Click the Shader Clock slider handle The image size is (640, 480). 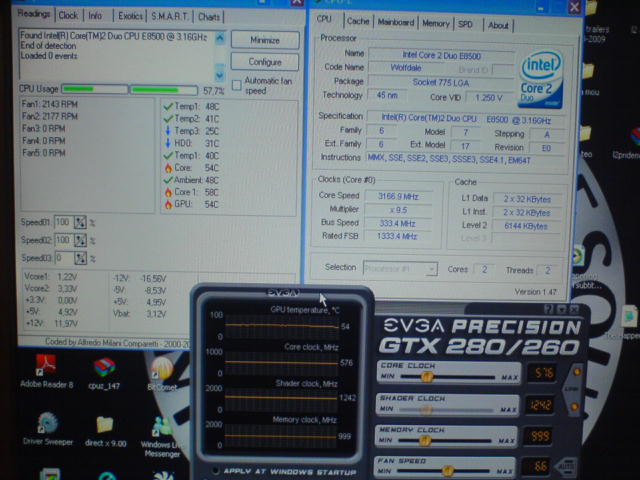[x=426, y=409]
